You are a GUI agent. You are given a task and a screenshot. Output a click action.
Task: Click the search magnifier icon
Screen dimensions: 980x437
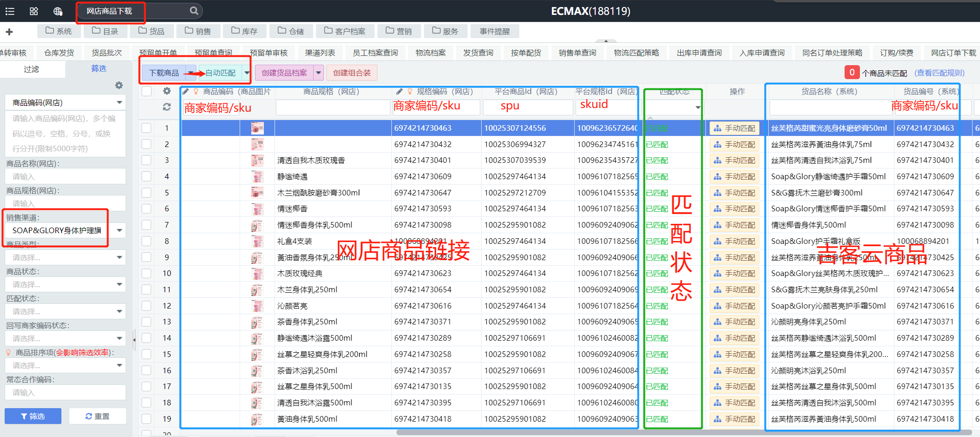tap(194, 11)
